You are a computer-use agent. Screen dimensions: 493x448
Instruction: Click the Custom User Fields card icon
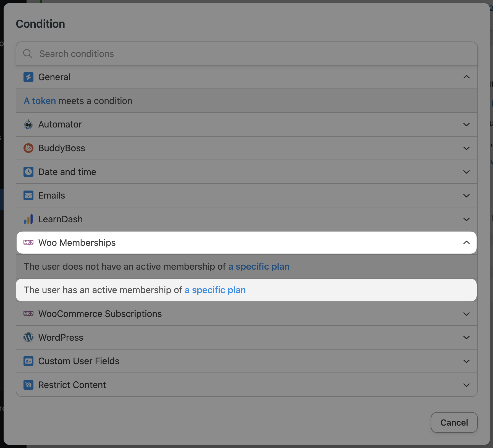click(28, 361)
